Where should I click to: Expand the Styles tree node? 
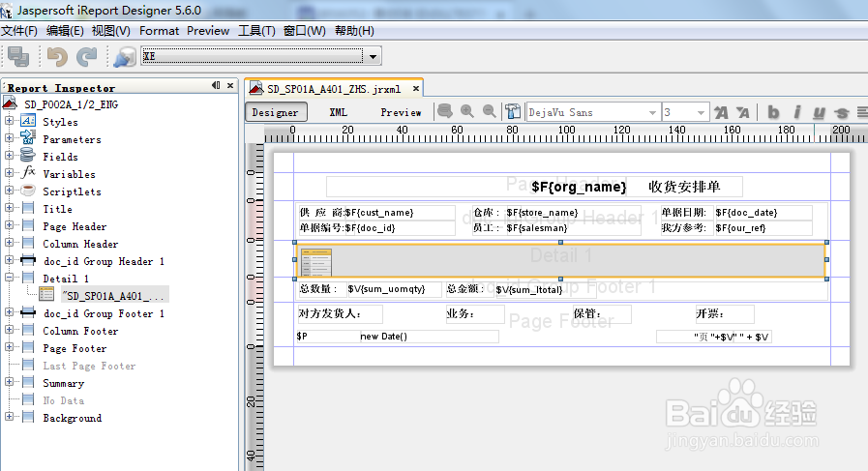click(9, 121)
